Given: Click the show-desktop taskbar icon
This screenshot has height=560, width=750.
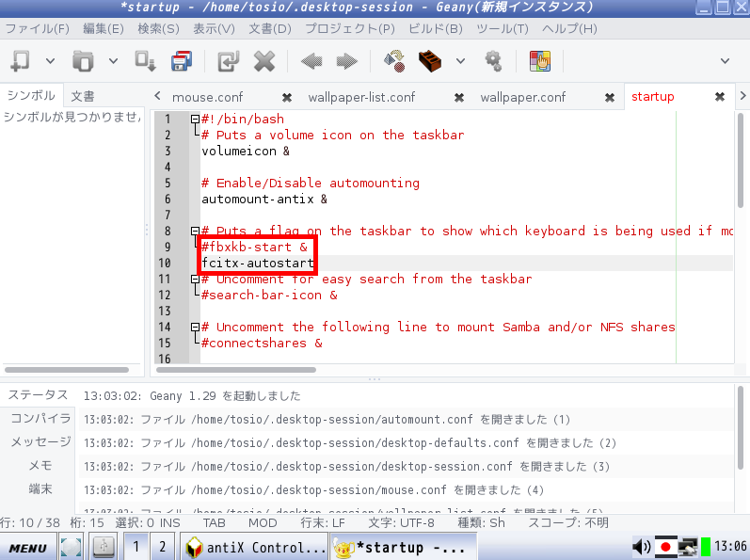Looking at the screenshot, I should click(x=71, y=547).
